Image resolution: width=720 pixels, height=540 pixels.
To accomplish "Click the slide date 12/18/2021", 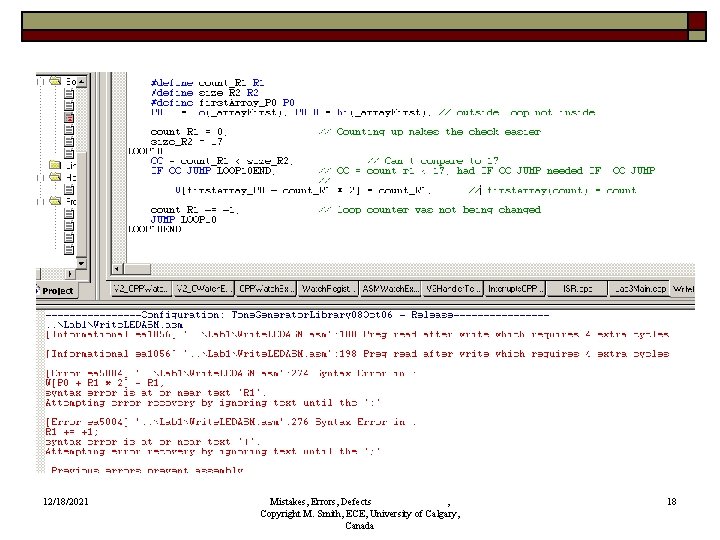I will tap(66, 501).
